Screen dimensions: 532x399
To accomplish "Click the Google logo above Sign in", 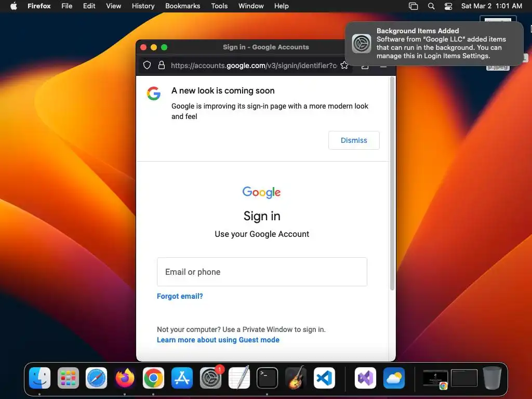I will [262, 192].
